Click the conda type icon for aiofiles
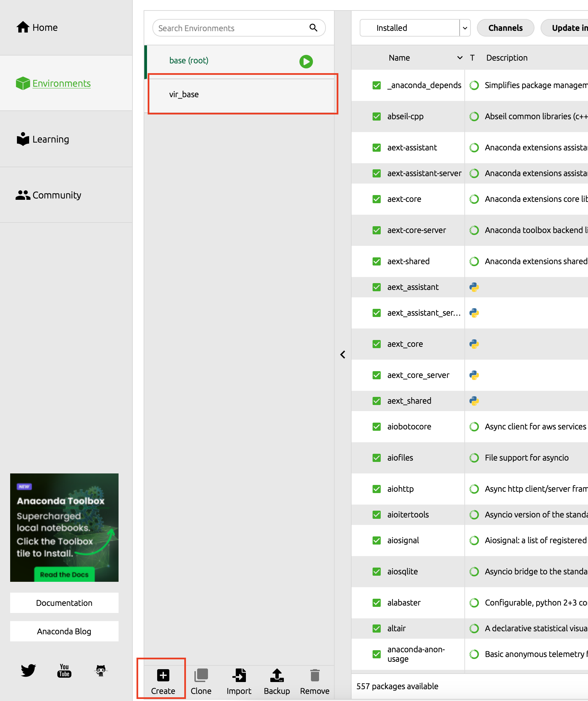This screenshot has width=588, height=701. [474, 458]
